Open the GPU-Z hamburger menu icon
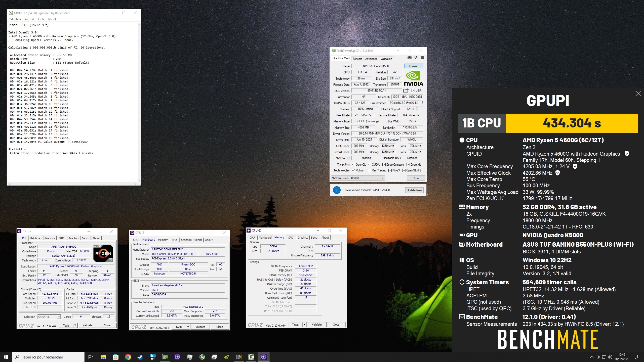The image size is (644, 362). (422, 58)
